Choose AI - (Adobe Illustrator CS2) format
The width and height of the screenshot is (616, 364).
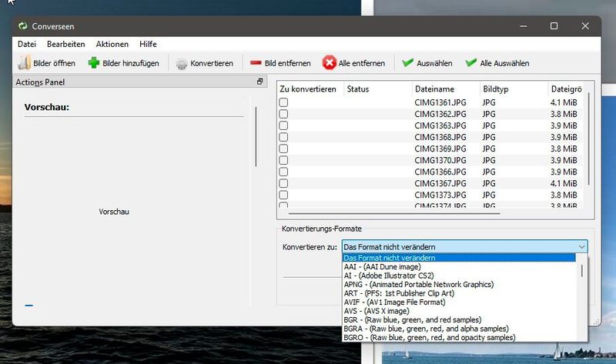coord(458,276)
